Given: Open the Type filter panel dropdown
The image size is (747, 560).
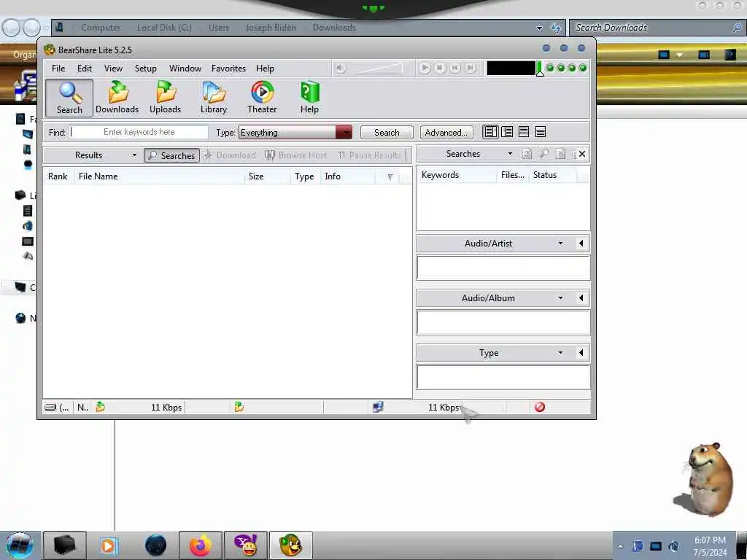Looking at the screenshot, I should (561, 353).
